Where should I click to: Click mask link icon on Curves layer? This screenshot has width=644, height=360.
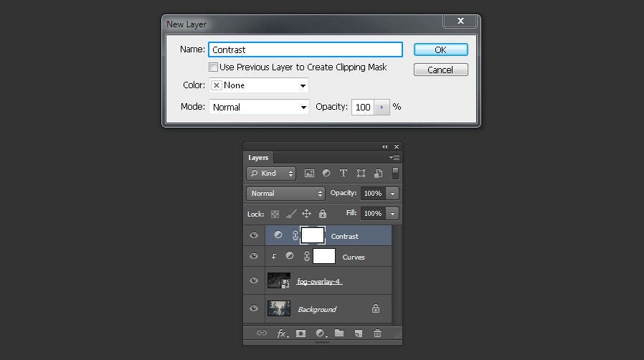pyautogui.click(x=306, y=256)
